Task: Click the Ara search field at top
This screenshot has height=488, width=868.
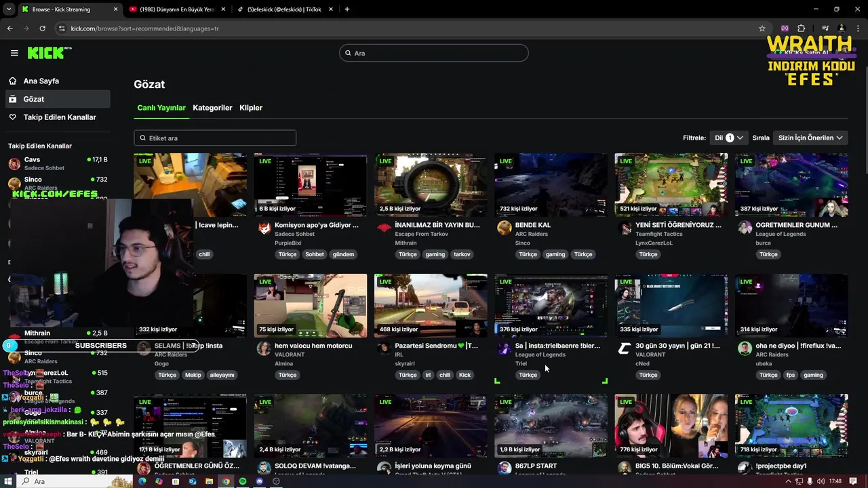Action: tap(434, 53)
